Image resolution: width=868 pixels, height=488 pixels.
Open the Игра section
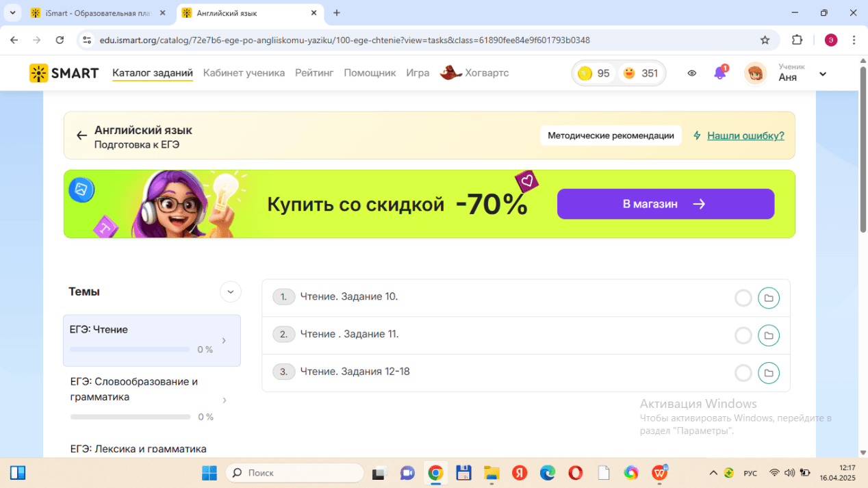[x=418, y=73]
